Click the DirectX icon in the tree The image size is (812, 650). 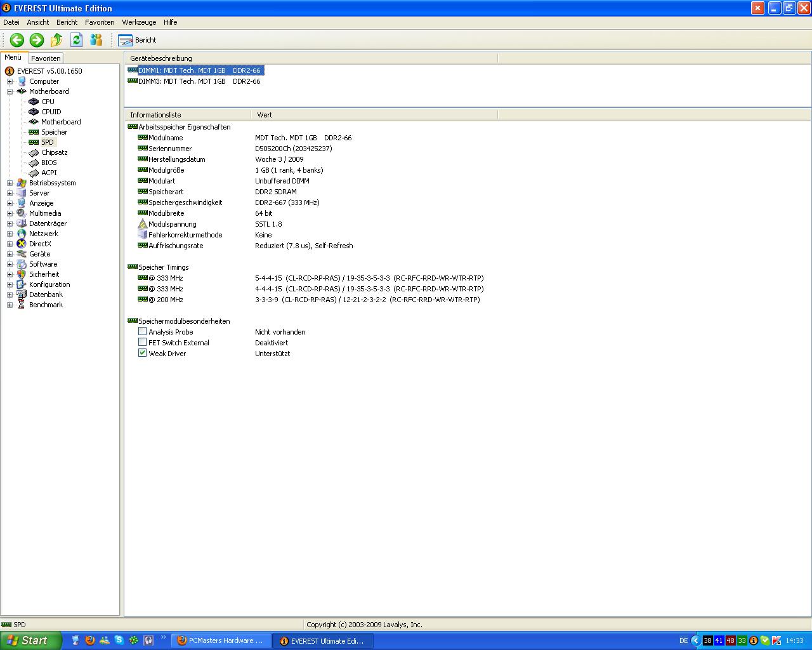22,244
